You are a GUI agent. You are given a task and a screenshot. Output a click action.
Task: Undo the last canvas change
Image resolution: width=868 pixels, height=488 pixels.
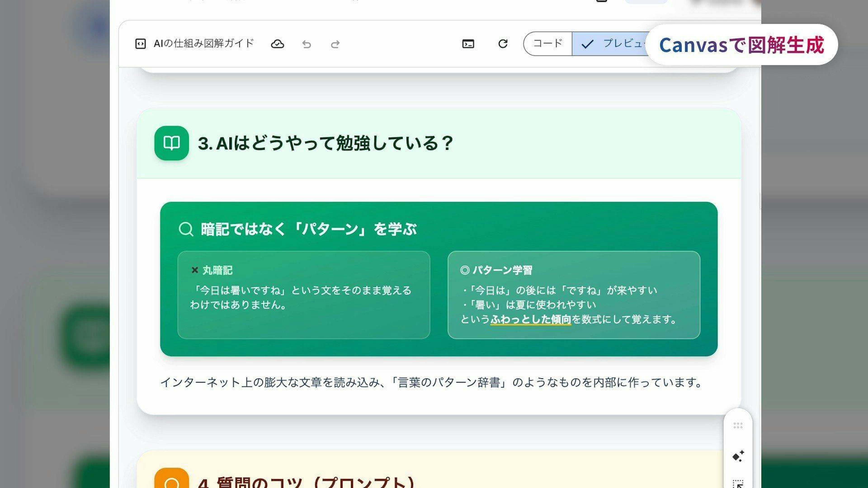pos(306,44)
